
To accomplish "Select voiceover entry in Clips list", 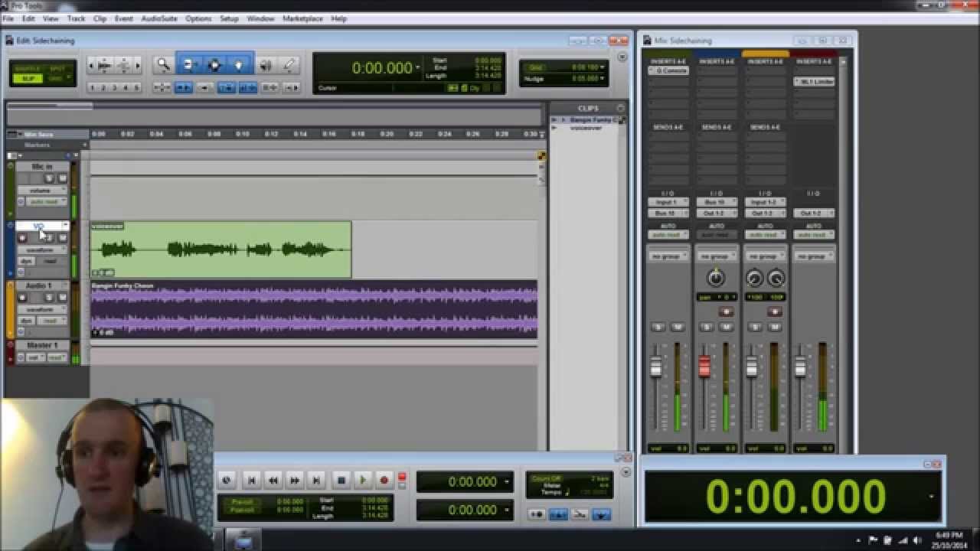I will pos(586,128).
